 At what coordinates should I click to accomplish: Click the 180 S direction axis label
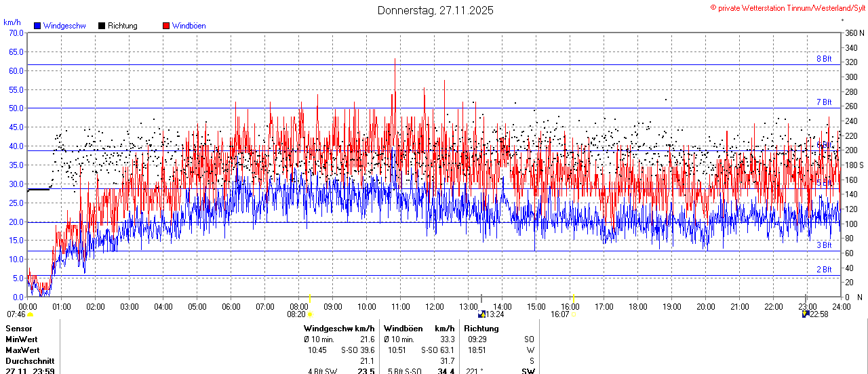pos(853,165)
